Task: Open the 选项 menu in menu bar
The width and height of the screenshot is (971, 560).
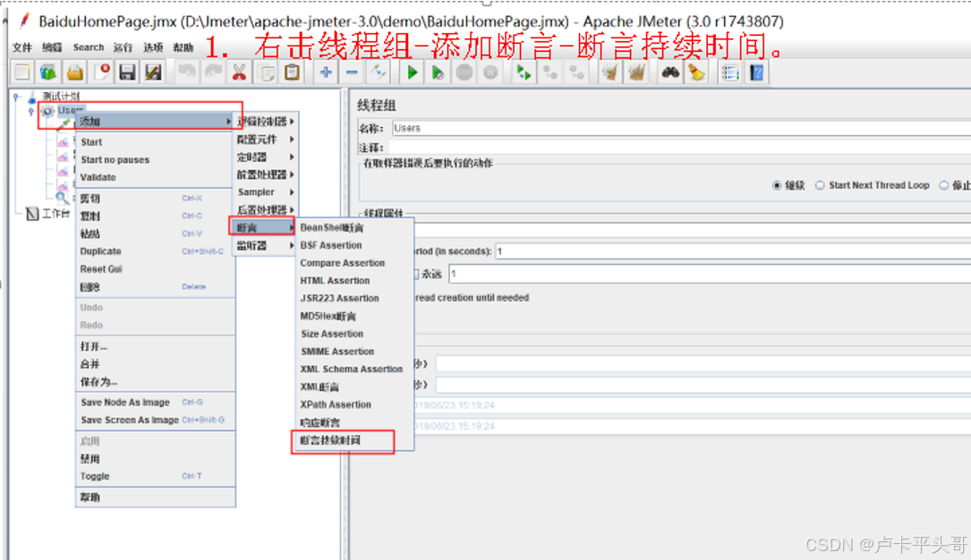Action: [x=153, y=47]
